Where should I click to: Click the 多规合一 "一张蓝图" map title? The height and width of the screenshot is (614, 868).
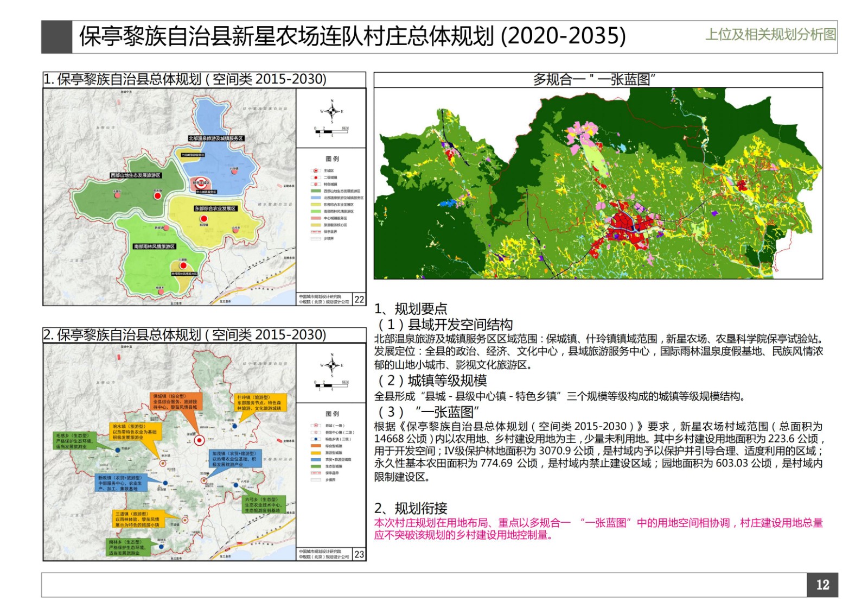(594, 80)
